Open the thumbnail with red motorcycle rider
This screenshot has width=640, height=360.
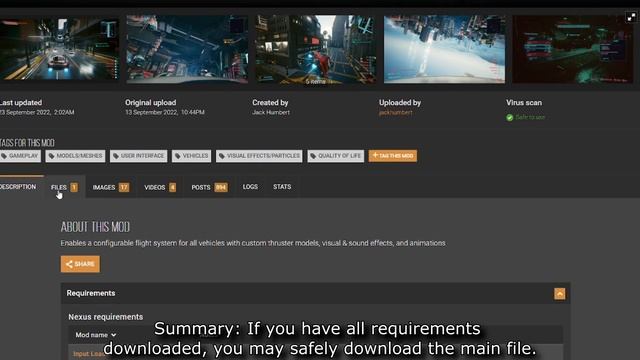[316, 49]
